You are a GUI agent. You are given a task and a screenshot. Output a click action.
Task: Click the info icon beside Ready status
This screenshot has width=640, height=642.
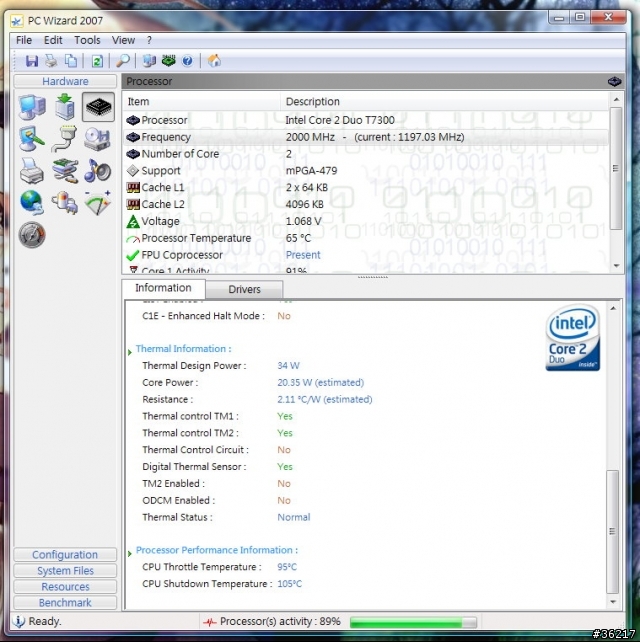click(18, 621)
